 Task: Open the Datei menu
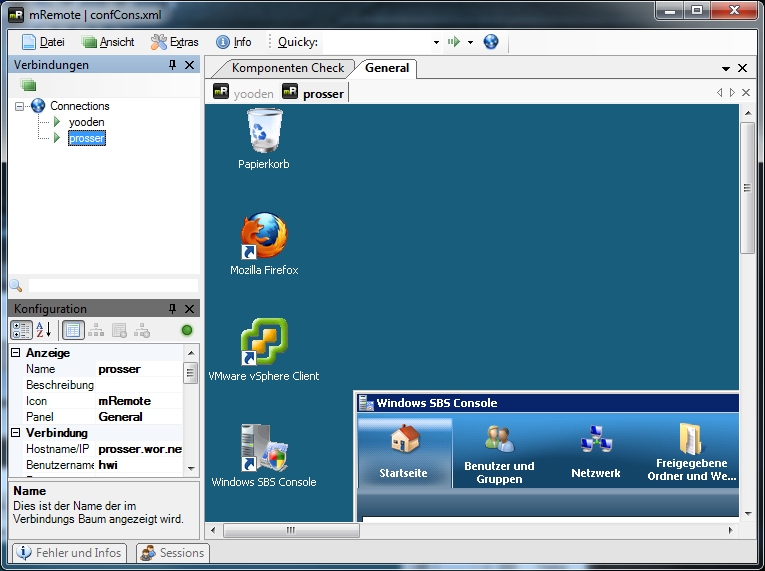pyautogui.click(x=43, y=42)
